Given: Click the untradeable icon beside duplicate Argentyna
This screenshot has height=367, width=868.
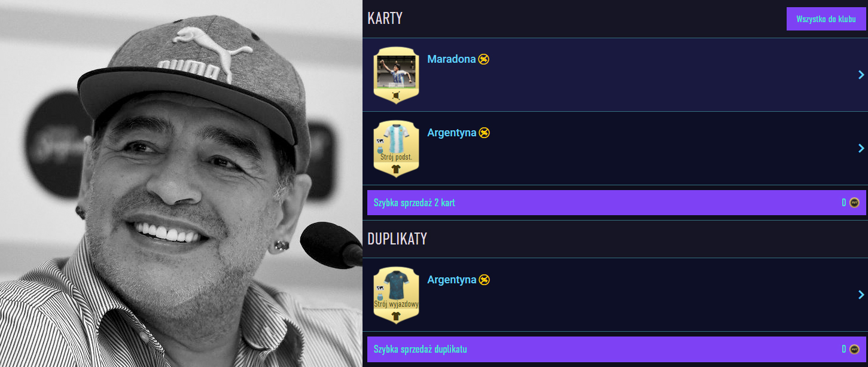Looking at the screenshot, I should (485, 280).
